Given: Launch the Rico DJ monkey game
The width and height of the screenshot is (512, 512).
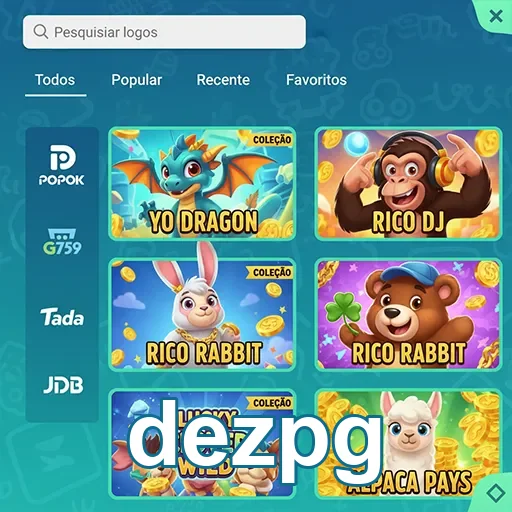Looking at the screenshot, I should [408, 183].
